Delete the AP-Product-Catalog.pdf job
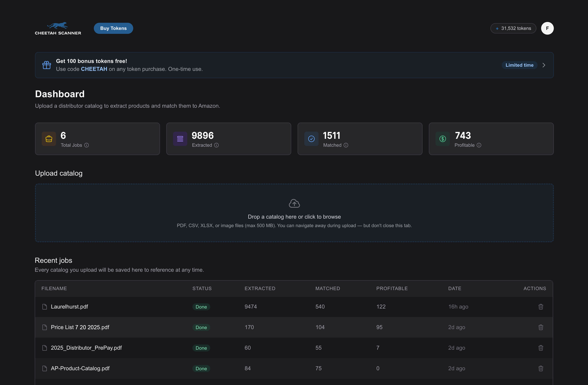The height and width of the screenshot is (385, 588). pyautogui.click(x=541, y=368)
